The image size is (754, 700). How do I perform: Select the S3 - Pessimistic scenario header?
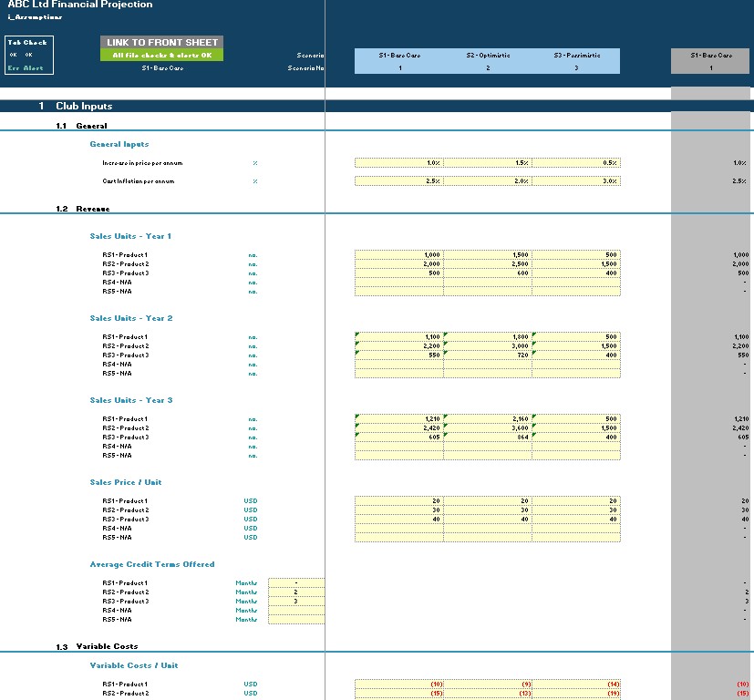click(576, 56)
